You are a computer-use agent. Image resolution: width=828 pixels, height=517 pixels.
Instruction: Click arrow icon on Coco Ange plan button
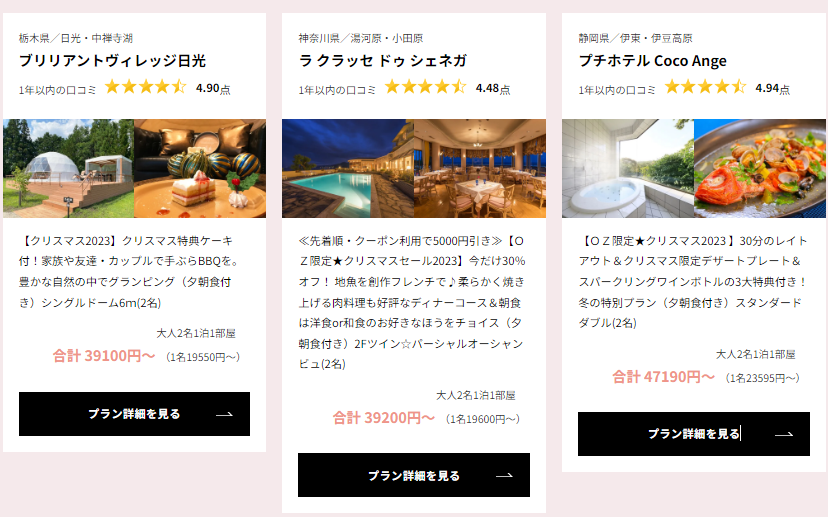pos(784,435)
